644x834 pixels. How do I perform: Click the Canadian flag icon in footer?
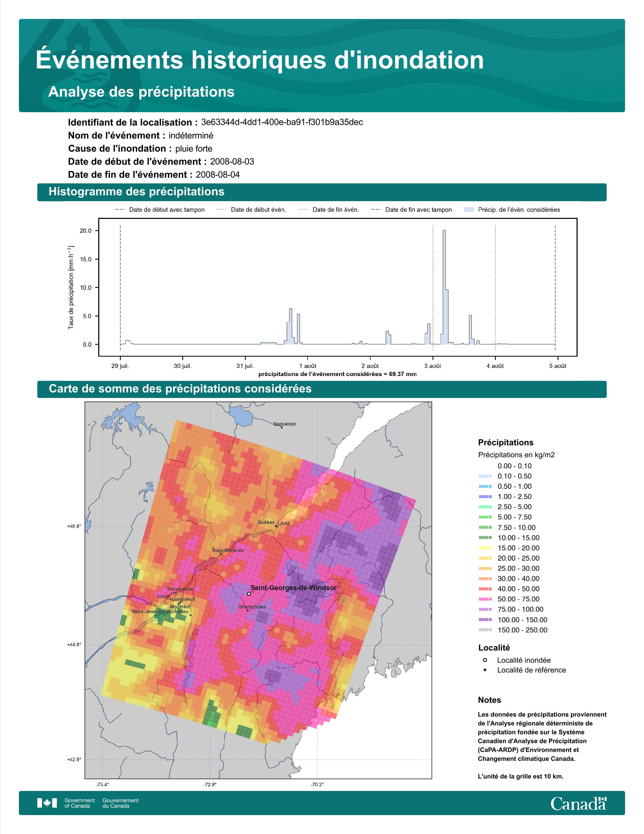[47, 803]
